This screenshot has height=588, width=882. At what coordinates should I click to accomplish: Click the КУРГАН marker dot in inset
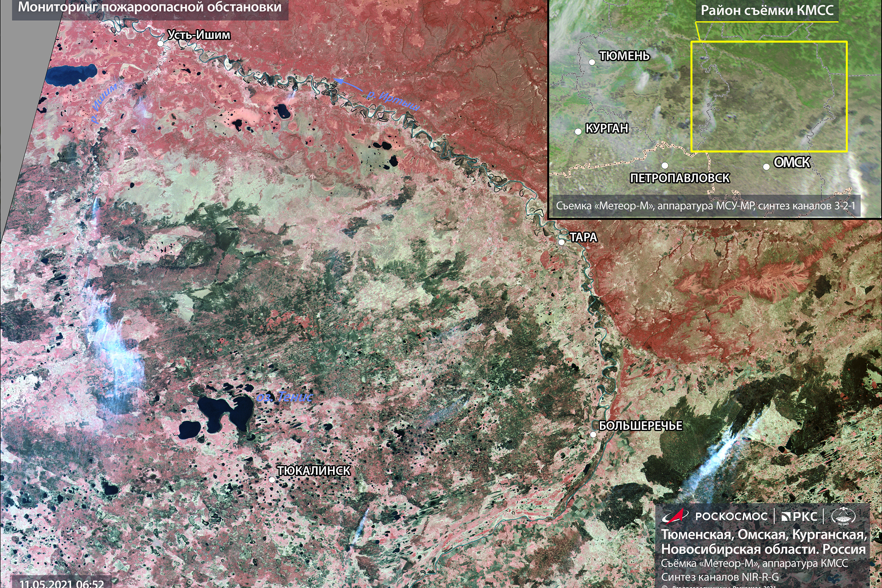click(578, 132)
